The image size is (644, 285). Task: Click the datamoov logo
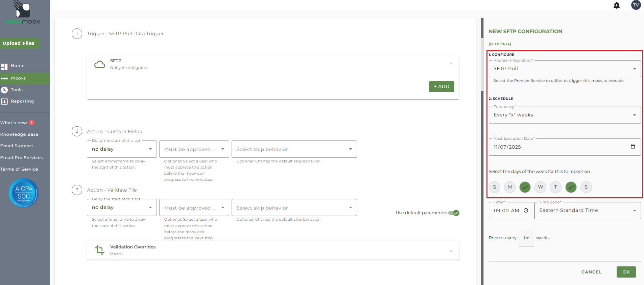point(23,13)
